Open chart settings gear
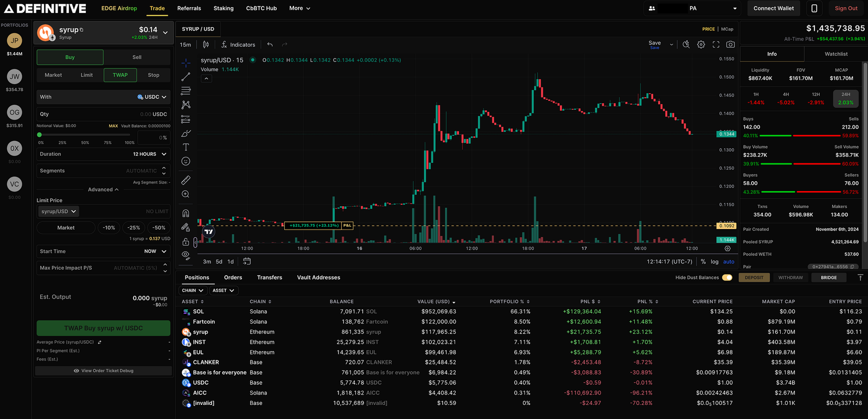Viewport: 868px width, 419px height. [701, 45]
